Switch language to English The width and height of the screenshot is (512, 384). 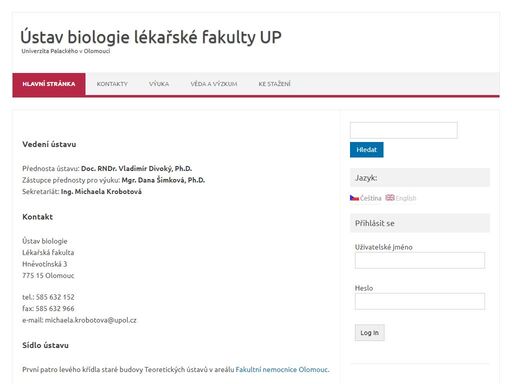[406, 198]
